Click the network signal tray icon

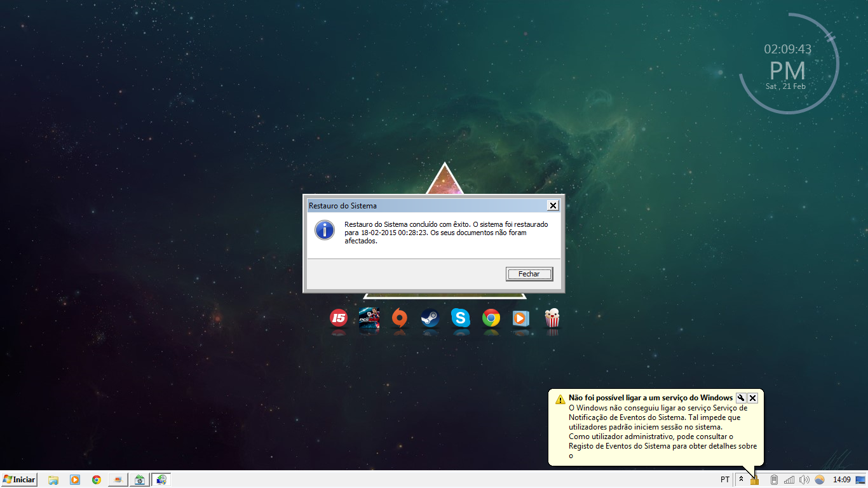coord(789,480)
